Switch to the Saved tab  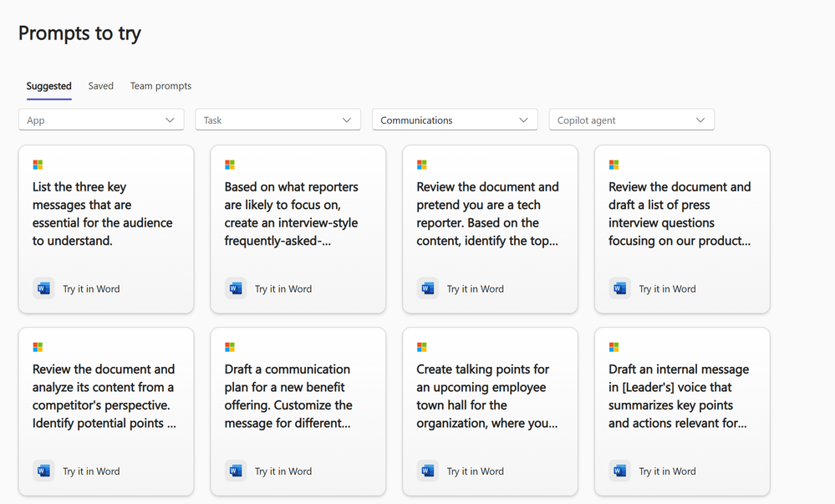(x=100, y=86)
